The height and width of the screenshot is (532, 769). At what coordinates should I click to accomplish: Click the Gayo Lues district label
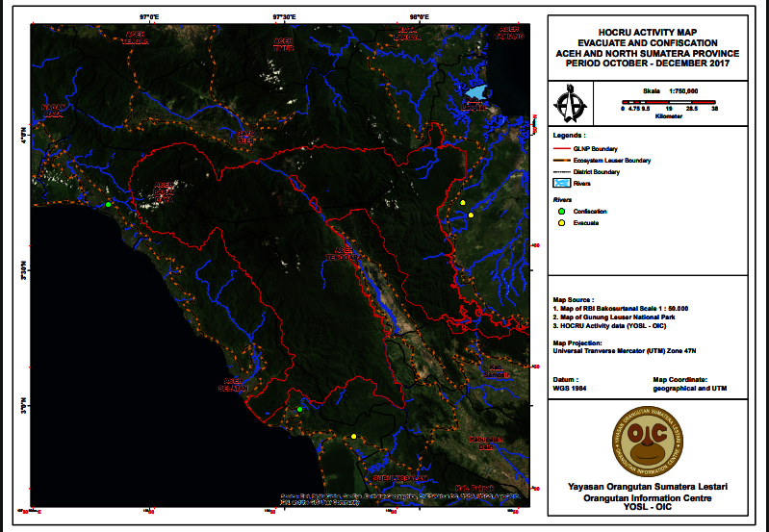tap(246, 136)
